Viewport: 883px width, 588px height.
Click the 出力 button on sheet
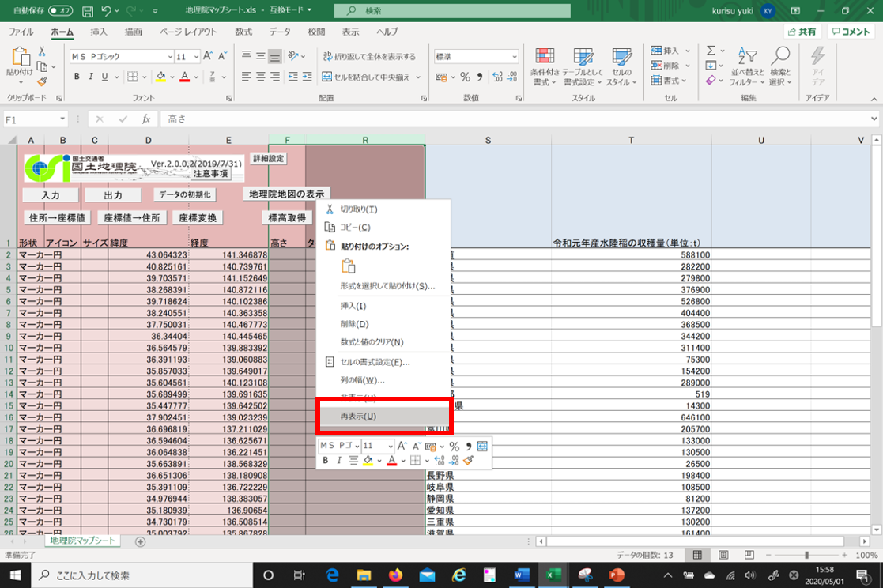(112, 195)
